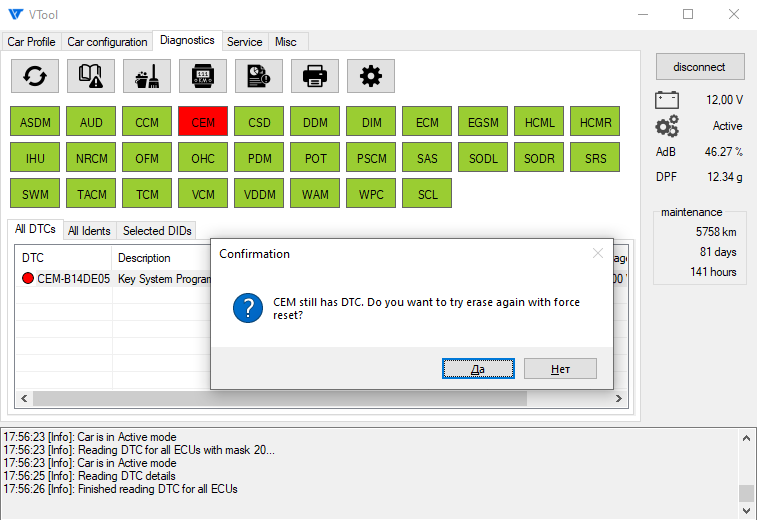This screenshot has height=520, width=757.
Task: Click the printer icon
Action: 315,76
